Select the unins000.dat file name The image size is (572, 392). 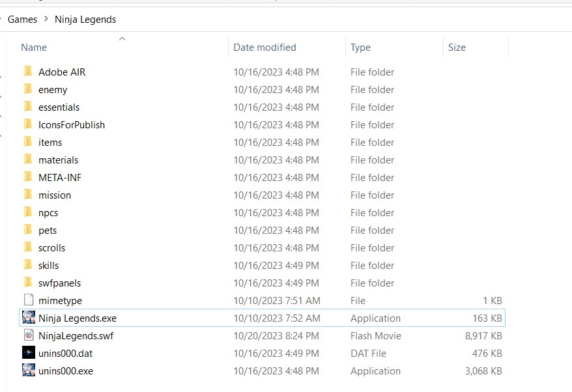(x=65, y=354)
